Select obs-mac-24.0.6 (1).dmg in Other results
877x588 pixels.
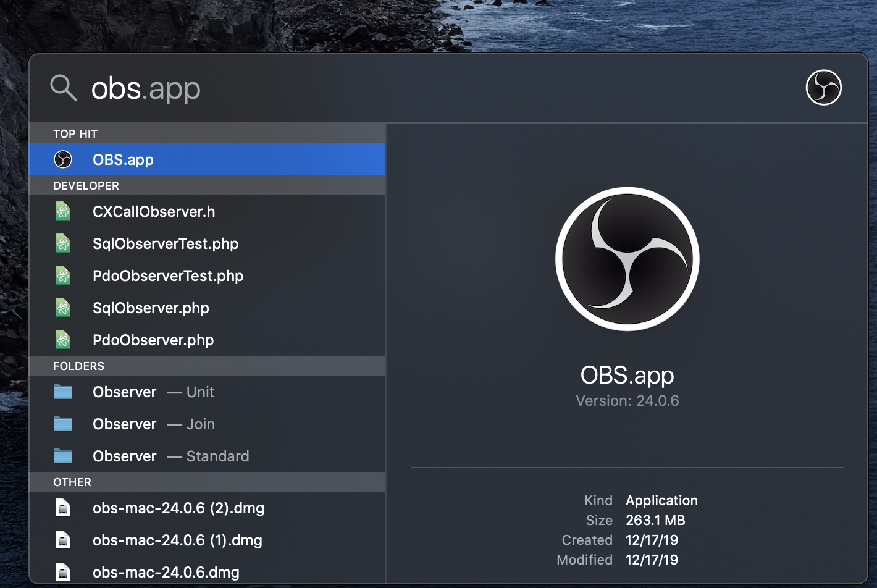tap(207, 540)
